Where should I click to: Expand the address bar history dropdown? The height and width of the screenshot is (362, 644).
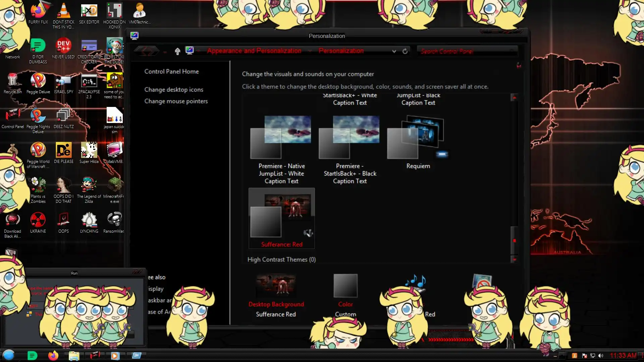point(394,51)
